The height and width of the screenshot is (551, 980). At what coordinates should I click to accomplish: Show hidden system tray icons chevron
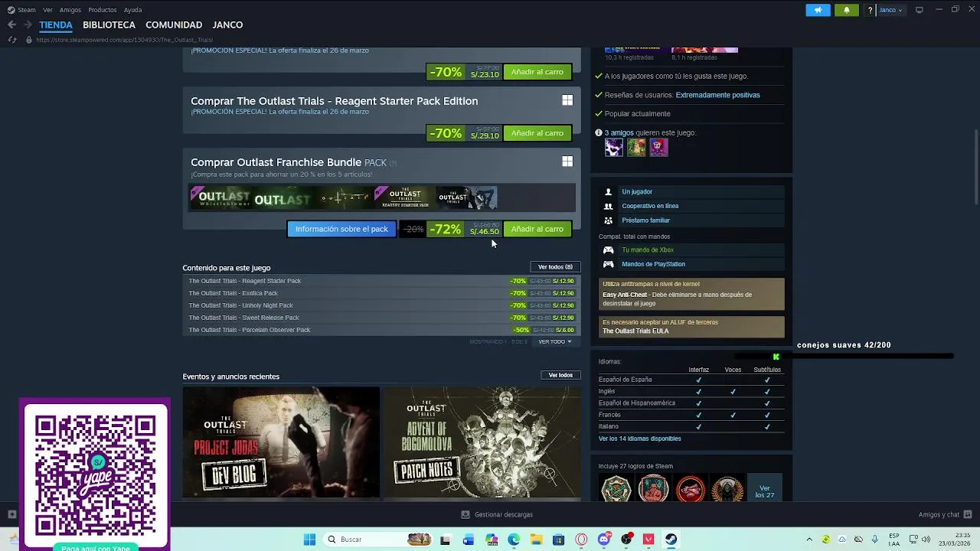click(809, 540)
